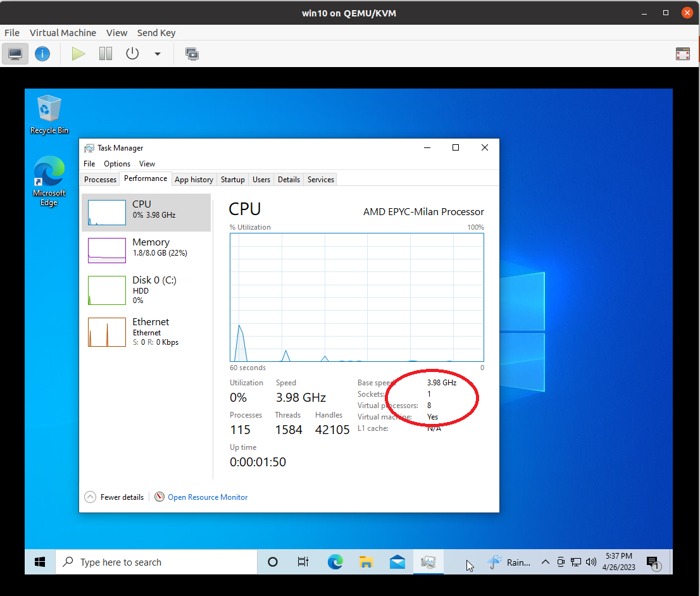700x596 pixels.
Task: Pause the virtual machine
Action: [x=105, y=54]
